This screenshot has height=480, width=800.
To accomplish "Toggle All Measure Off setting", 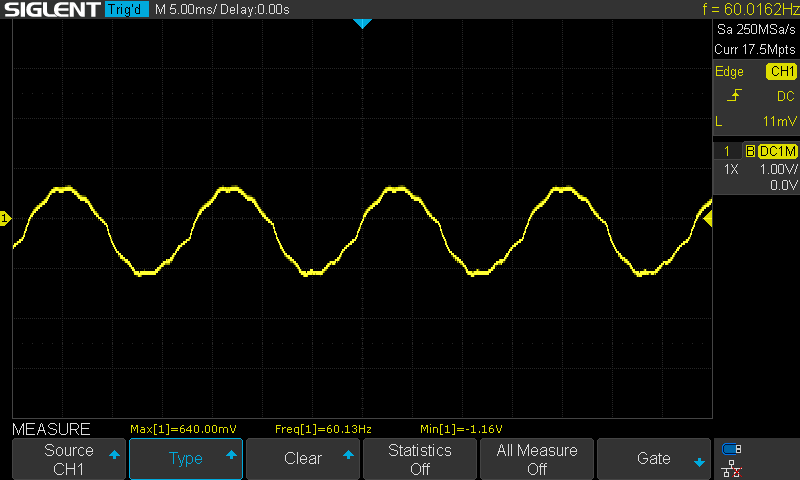I will [x=537, y=459].
